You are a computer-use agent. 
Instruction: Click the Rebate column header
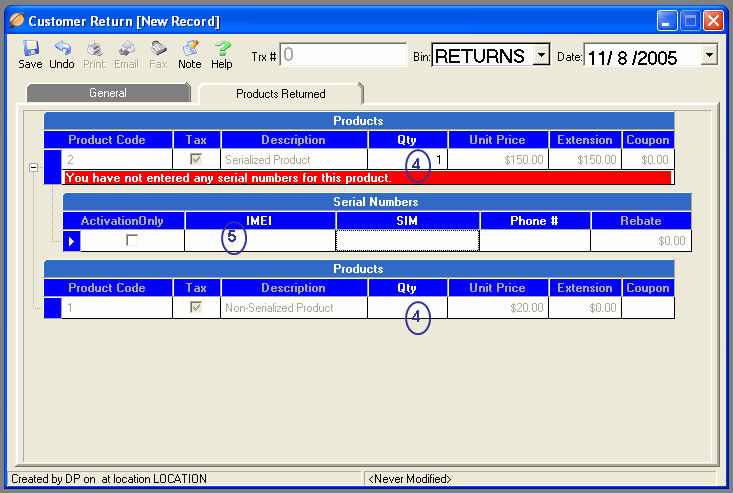click(641, 221)
